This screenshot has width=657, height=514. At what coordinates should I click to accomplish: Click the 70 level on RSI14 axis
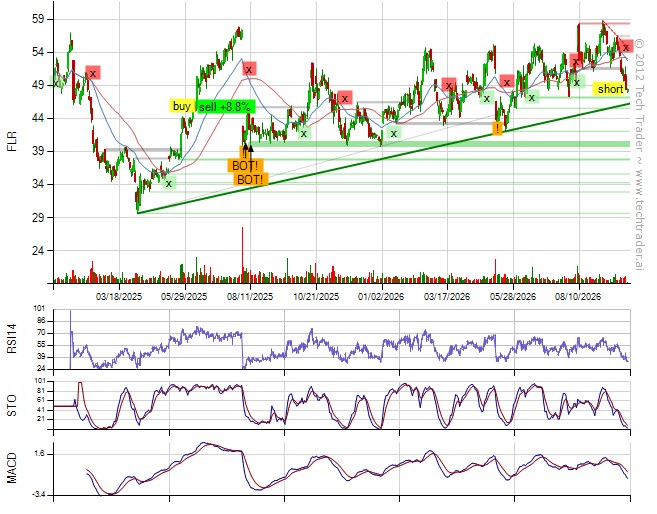(41, 333)
